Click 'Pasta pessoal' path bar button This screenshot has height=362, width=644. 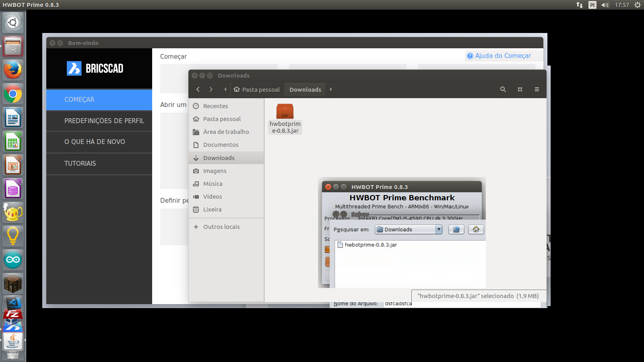click(x=257, y=89)
